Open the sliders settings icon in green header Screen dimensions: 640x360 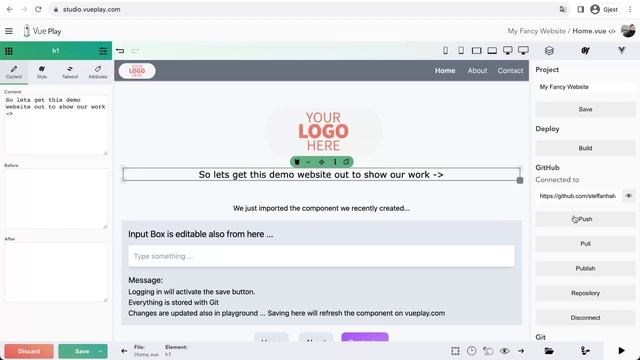(x=103, y=51)
